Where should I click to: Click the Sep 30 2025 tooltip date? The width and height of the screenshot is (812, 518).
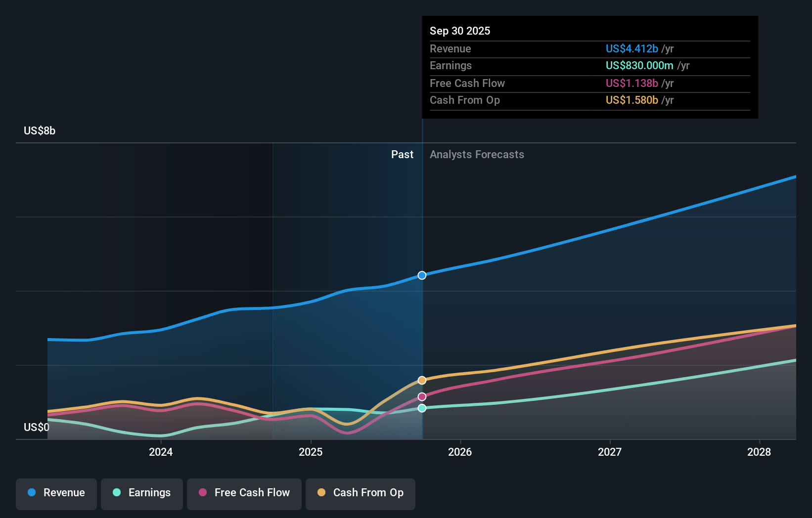[460, 31]
